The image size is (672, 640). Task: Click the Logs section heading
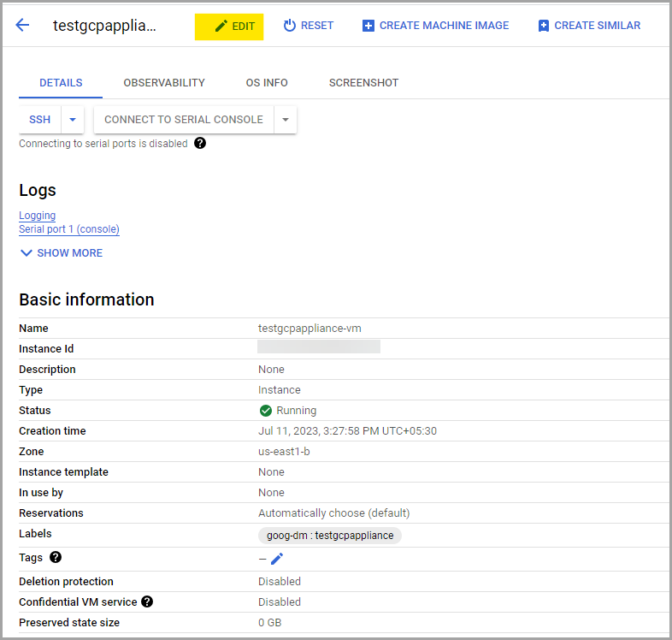point(38,191)
